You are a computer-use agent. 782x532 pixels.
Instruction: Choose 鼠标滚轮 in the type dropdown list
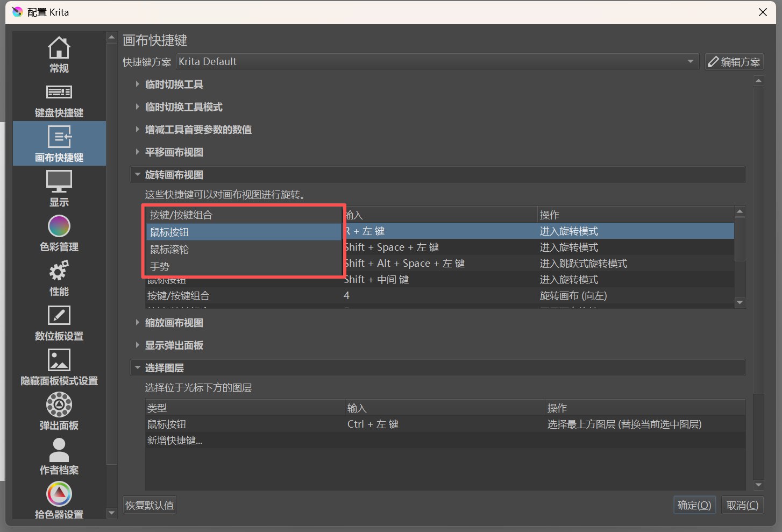tap(169, 250)
